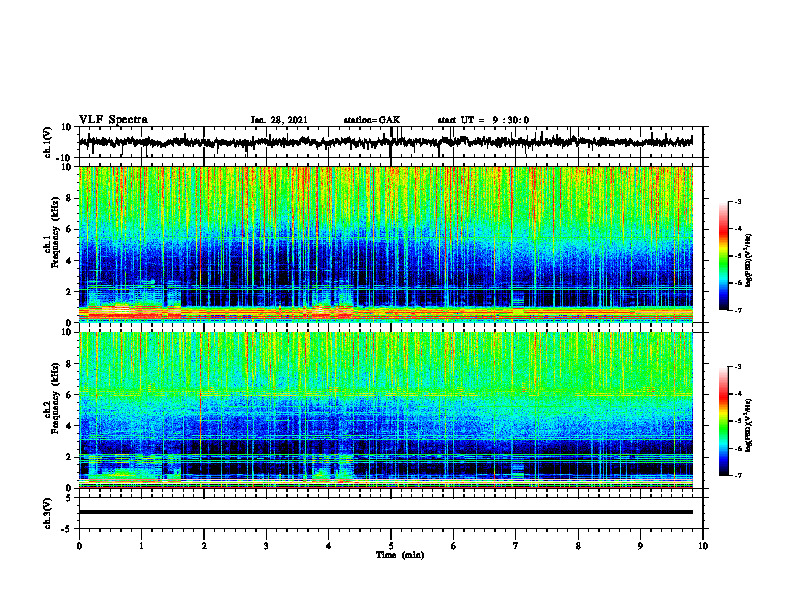This screenshot has height=612, width=792.
Task: Click the time axis tick label '7'
Action: (x=516, y=546)
